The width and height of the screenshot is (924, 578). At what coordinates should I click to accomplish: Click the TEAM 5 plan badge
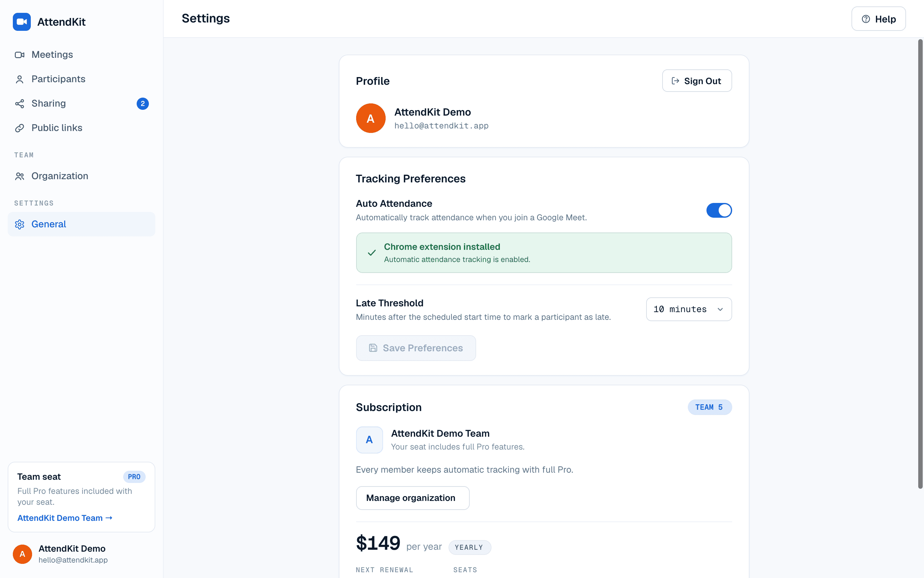tap(709, 407)
